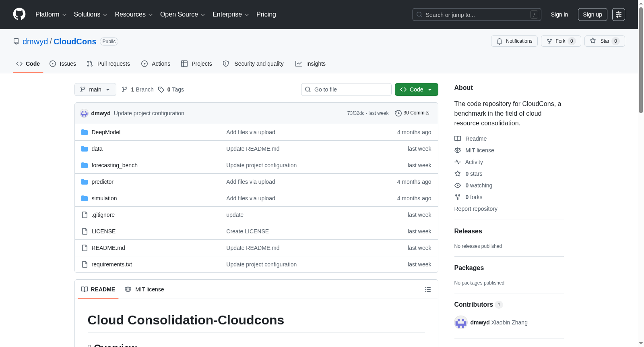Open the CloudCons repository link
Image resolution: width=644 pixels, height=347 pixels.
click(75, 42)
